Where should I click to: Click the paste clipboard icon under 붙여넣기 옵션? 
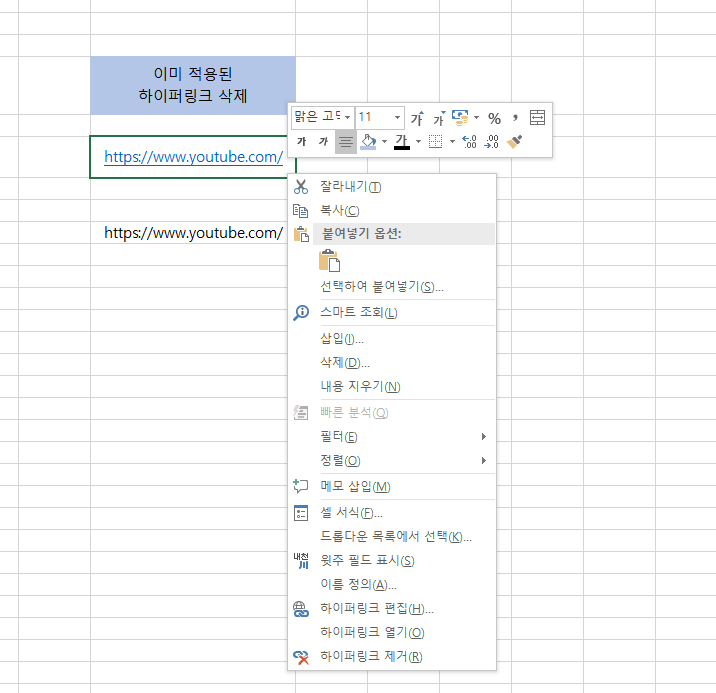coord(329,261)
